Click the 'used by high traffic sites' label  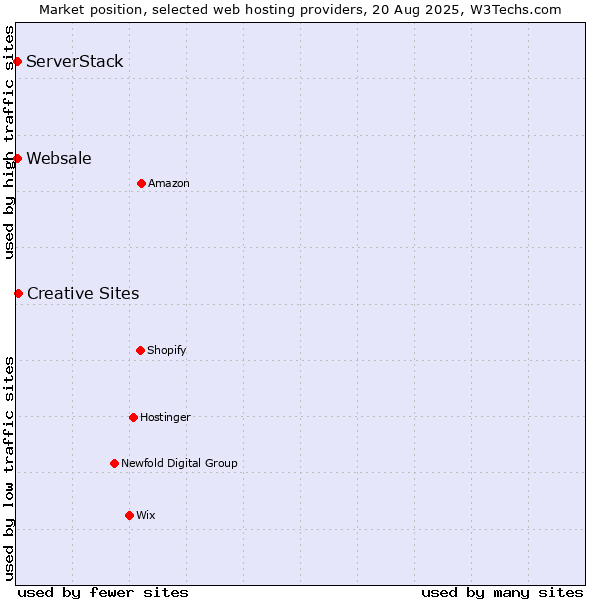coord(8,142)
